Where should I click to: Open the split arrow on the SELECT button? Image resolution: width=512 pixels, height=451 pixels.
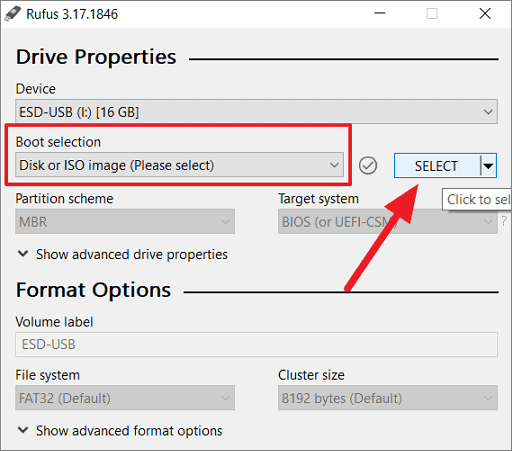(x=489, y=166)
